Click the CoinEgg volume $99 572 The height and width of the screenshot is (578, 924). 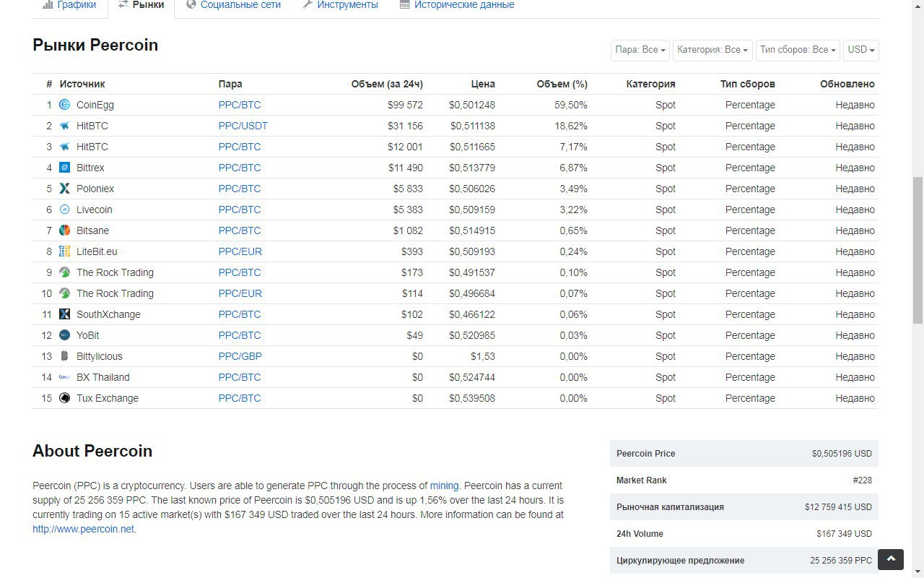[x=405, y=105]
